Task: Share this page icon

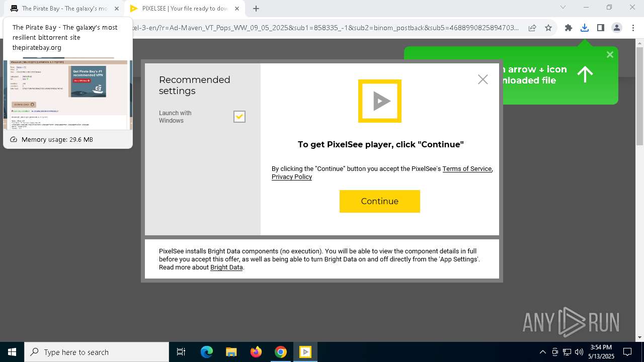Action: click(532, 28)
